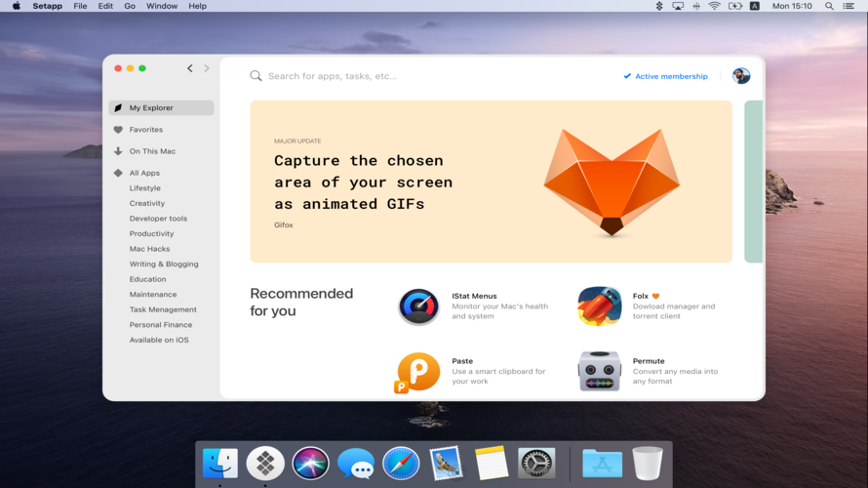Open the Apple menu
Image resolution: width=868 pixels, height=488 pixels.
point(16,6)
